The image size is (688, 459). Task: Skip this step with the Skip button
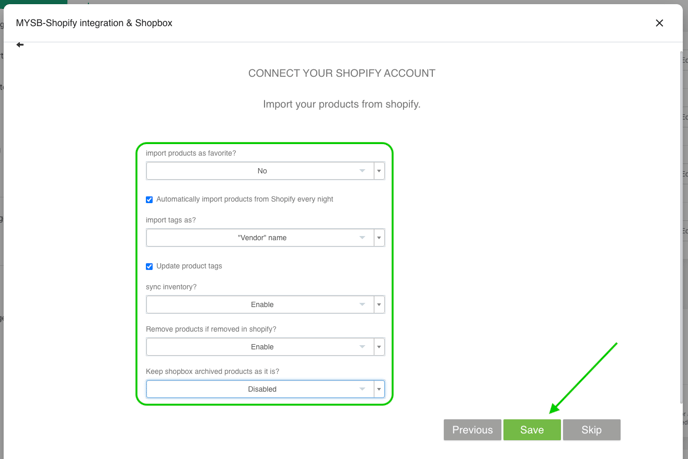(x=591, y=430)
